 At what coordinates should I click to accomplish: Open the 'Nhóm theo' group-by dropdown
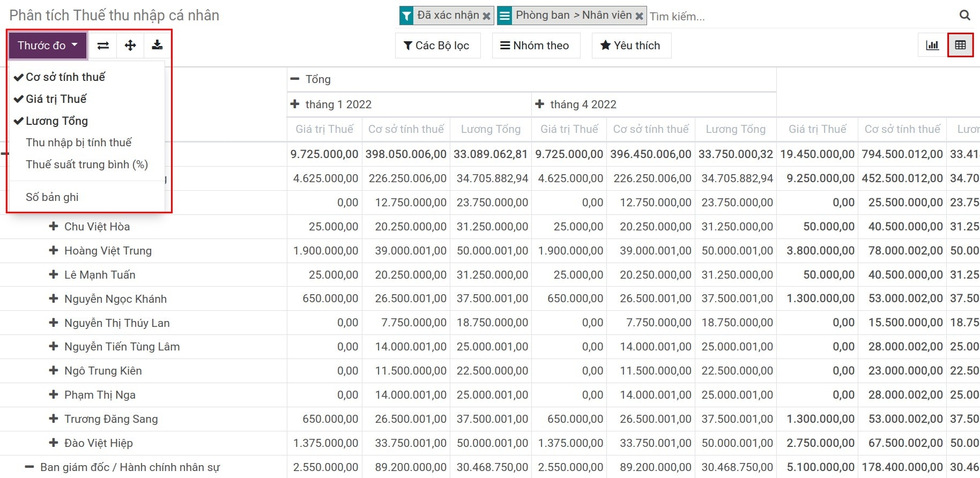tap(534, 46)
